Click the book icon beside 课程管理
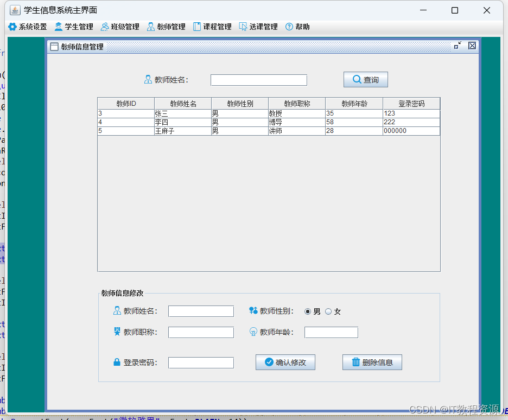This screenshot has height=420, width=508. point(197,27)
